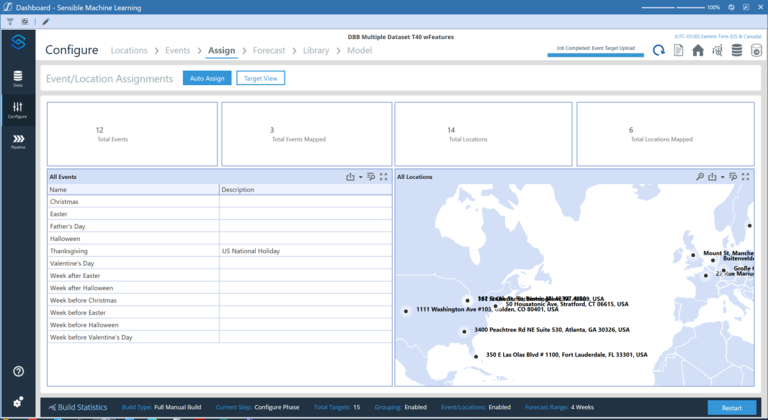Go to the Events step

(177, 50)
